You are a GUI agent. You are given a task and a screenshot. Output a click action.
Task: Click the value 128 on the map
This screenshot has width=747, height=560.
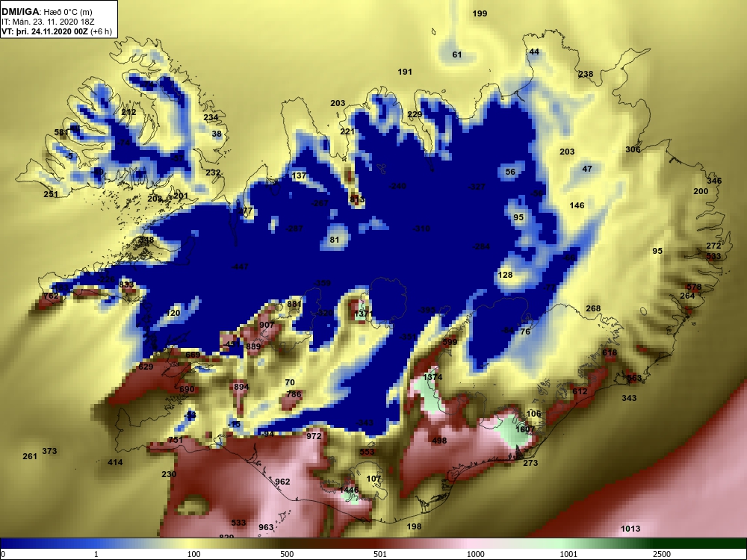point(505,274)
